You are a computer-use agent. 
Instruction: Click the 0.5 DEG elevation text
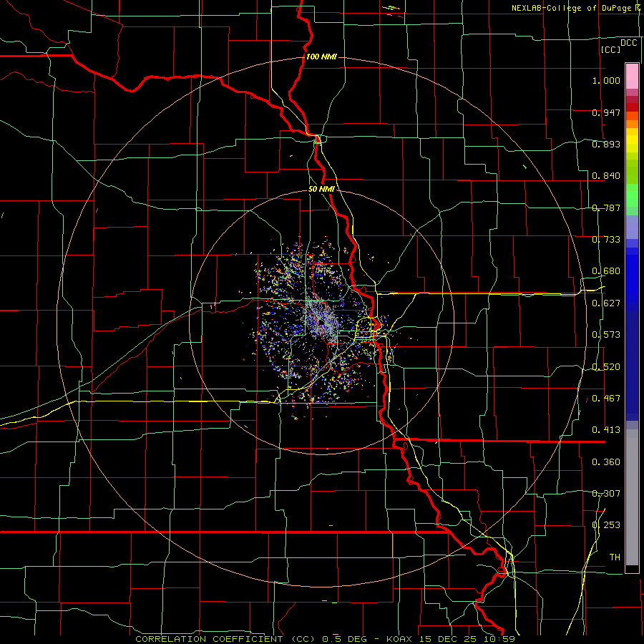coord(343,639)
